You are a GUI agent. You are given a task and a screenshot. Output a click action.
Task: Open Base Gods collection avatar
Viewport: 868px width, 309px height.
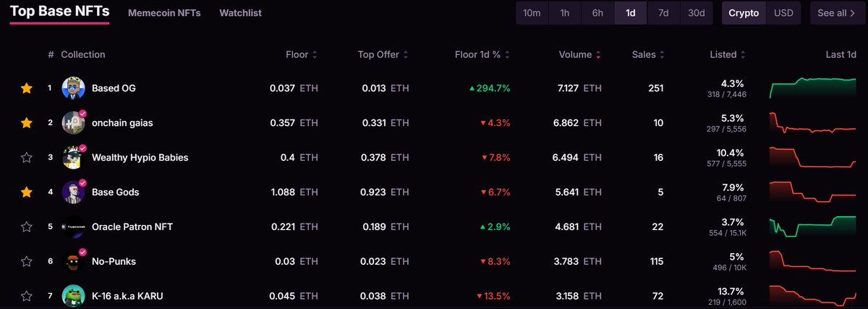tap(74, 192)
